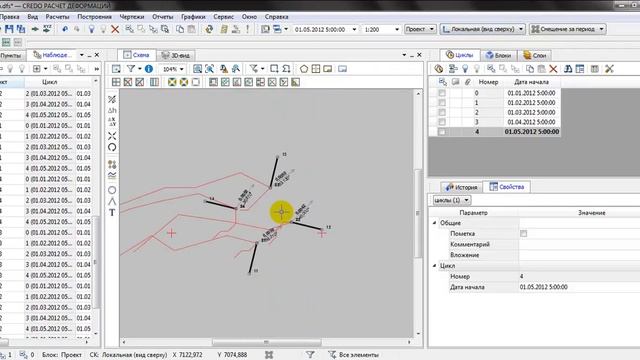
Task: Click the polygon shape icon in Схема toolbar
Action: tap(304, 69)
